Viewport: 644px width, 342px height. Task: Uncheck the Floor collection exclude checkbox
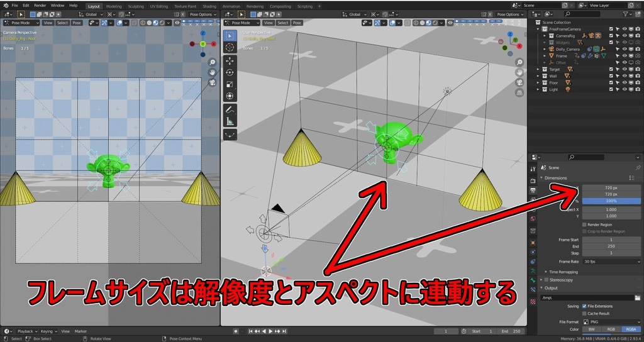611,83
